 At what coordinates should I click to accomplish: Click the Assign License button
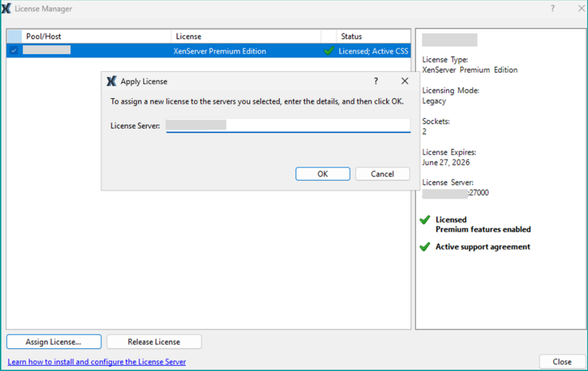(53, 341)
